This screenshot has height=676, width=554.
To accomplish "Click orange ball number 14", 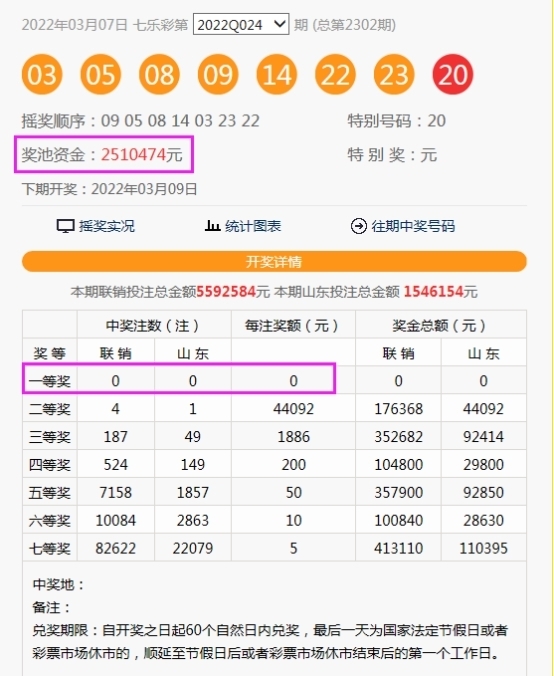I will (276, 74).
